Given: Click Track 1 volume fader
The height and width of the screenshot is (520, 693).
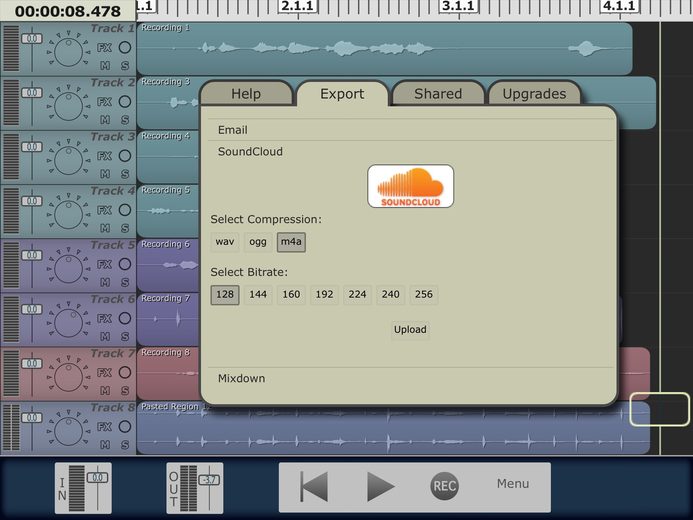Looking at the screenshot, I should 32,39.
